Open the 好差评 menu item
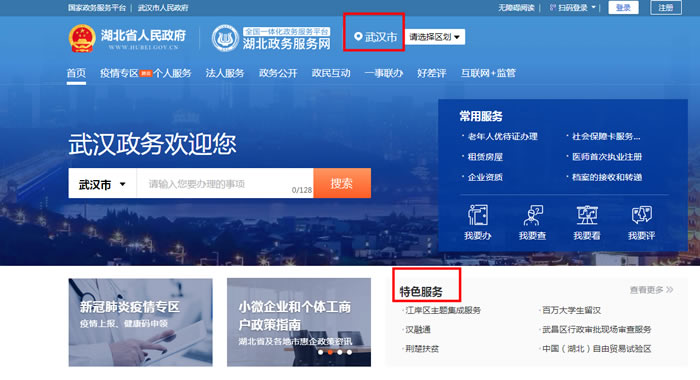Viewport: 700px width, 380px height. click(432, 73)
